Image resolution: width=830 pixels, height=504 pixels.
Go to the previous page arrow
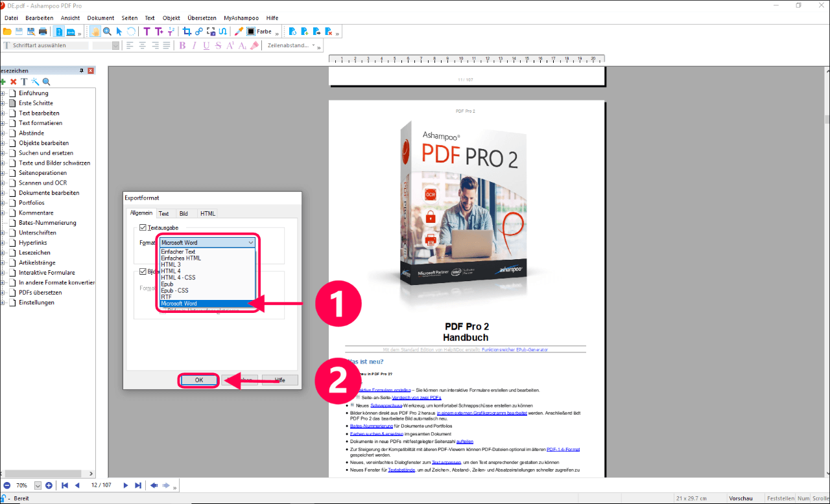[77, 485]
